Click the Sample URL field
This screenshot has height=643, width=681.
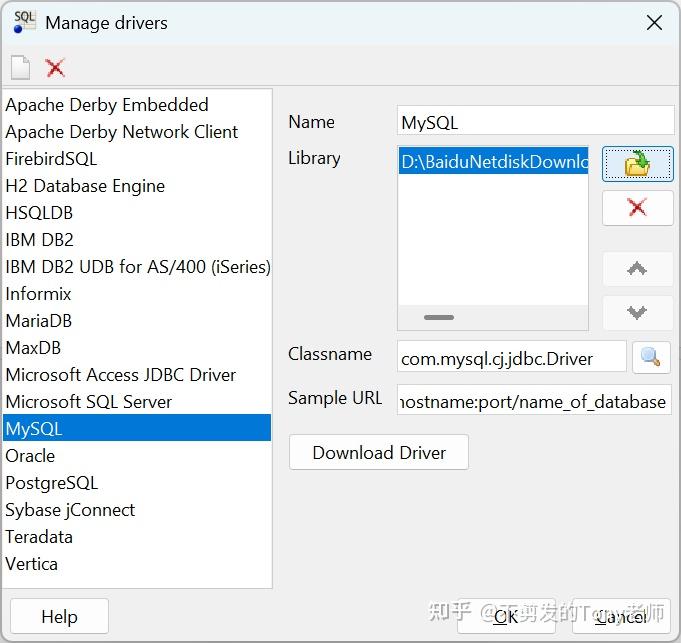(534, 400)
